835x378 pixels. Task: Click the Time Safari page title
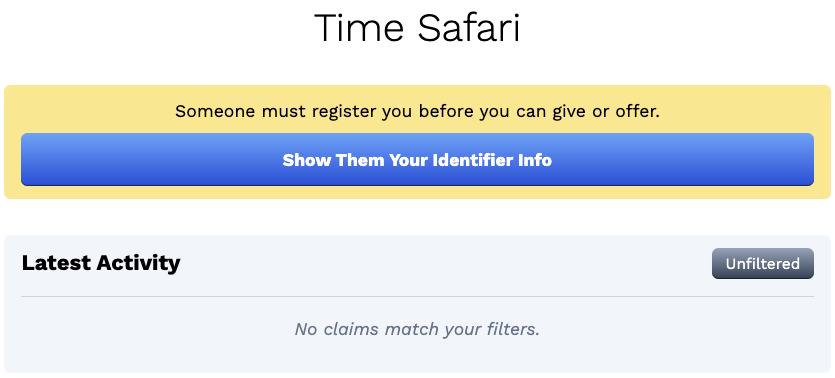click(417, 28)
